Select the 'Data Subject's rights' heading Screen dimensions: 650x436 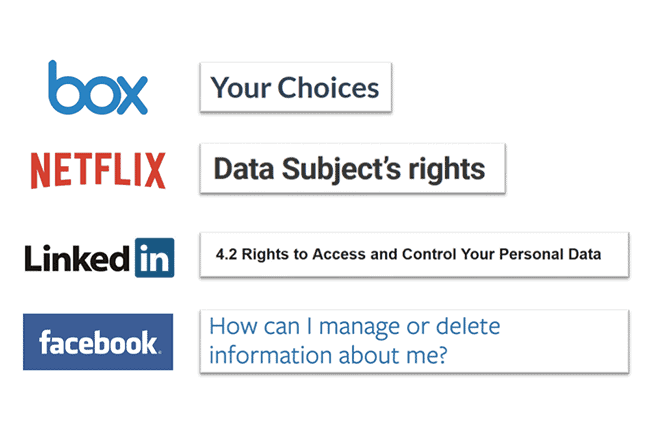pos(349,168)
